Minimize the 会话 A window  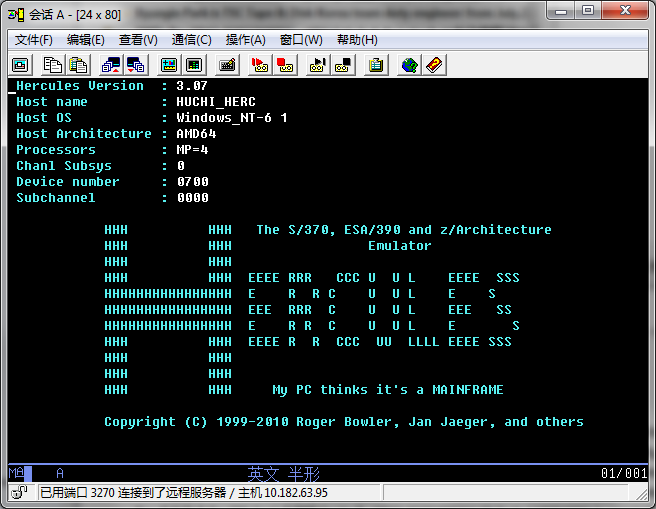pos(561,11)
